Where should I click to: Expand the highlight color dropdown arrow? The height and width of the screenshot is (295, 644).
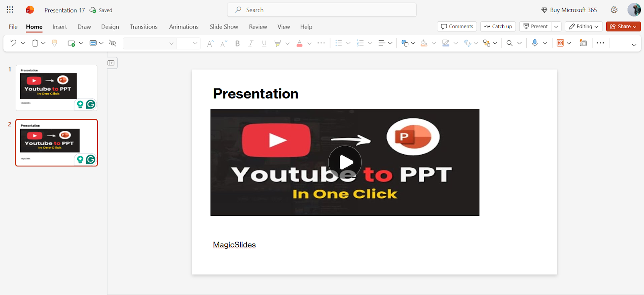coord(287,43)
